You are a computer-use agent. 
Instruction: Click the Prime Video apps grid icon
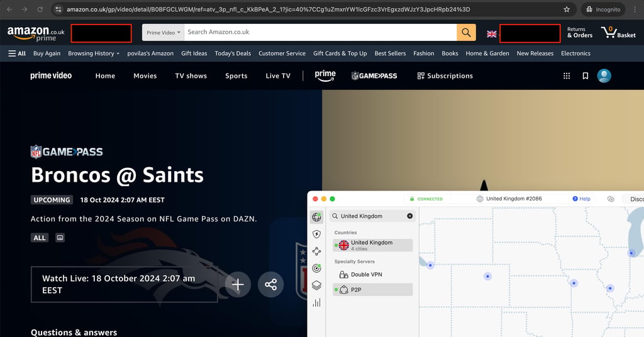pos(567,75)
